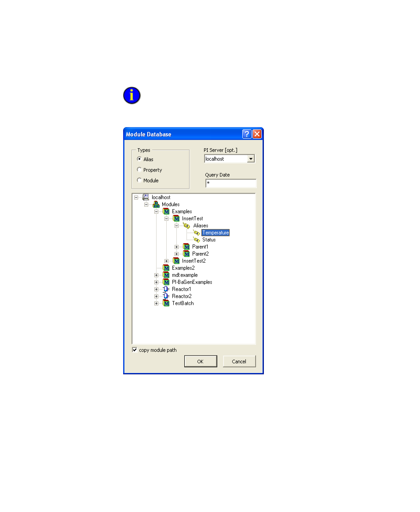Expand the TestBatch tree node
The image size is (420, 512).
pyautogui.click(x=157, y=304)
